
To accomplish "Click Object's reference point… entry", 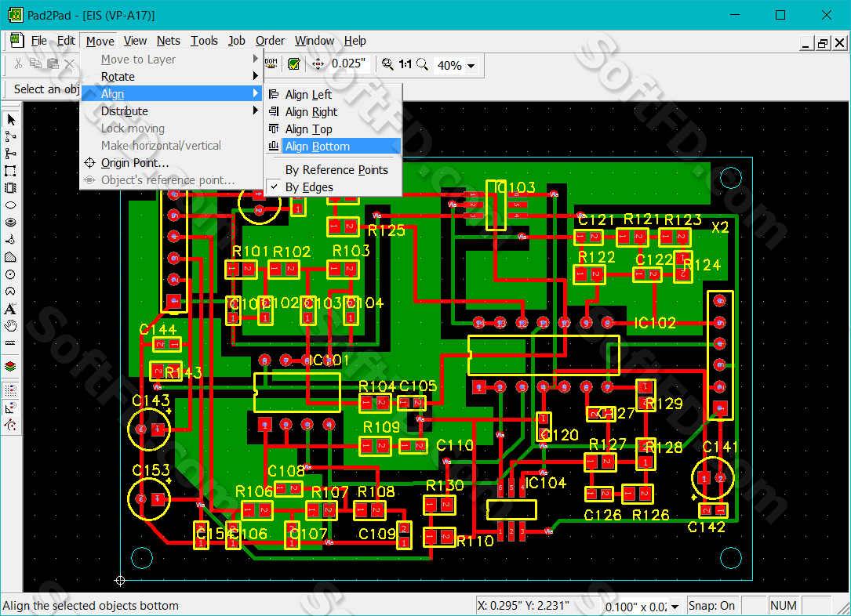I will [172, 180].
